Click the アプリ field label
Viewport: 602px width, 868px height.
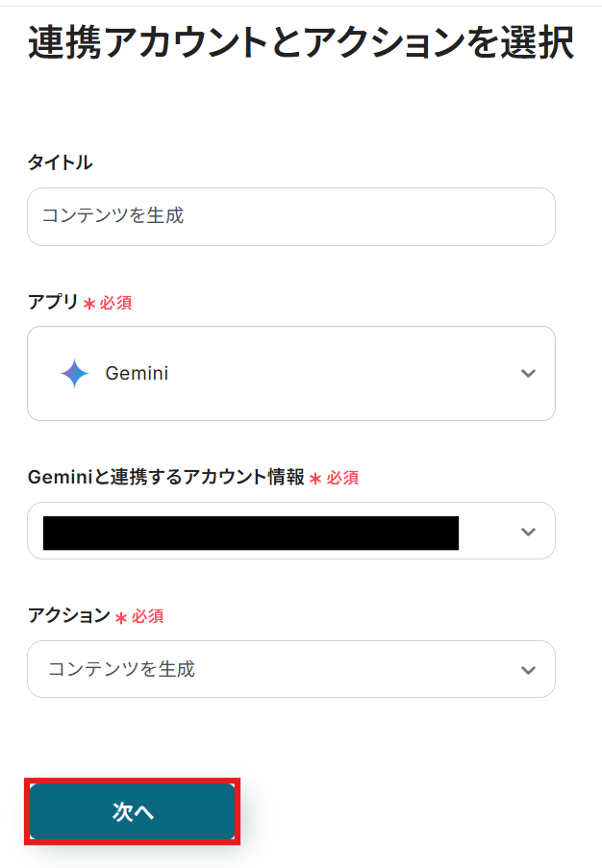pos(53,302)
